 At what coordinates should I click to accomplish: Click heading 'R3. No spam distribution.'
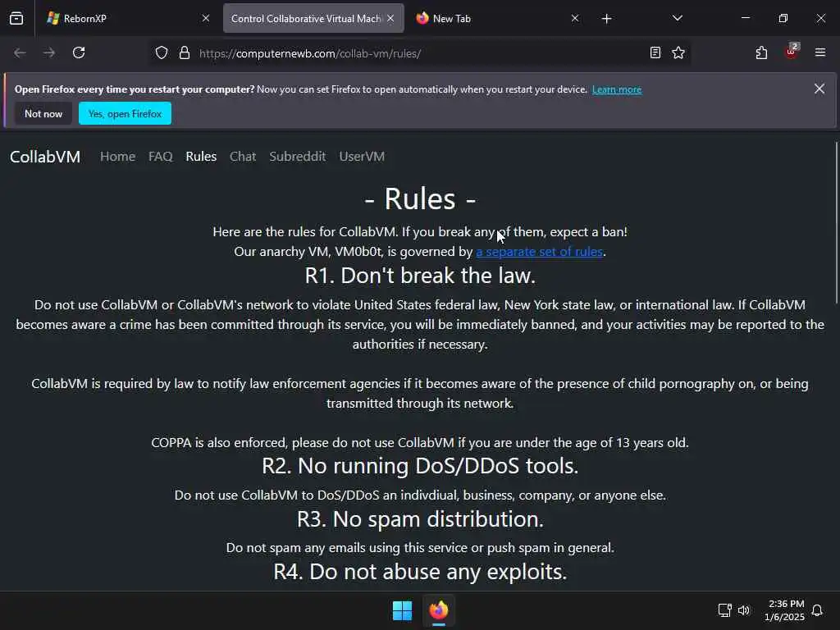(420, 518)
